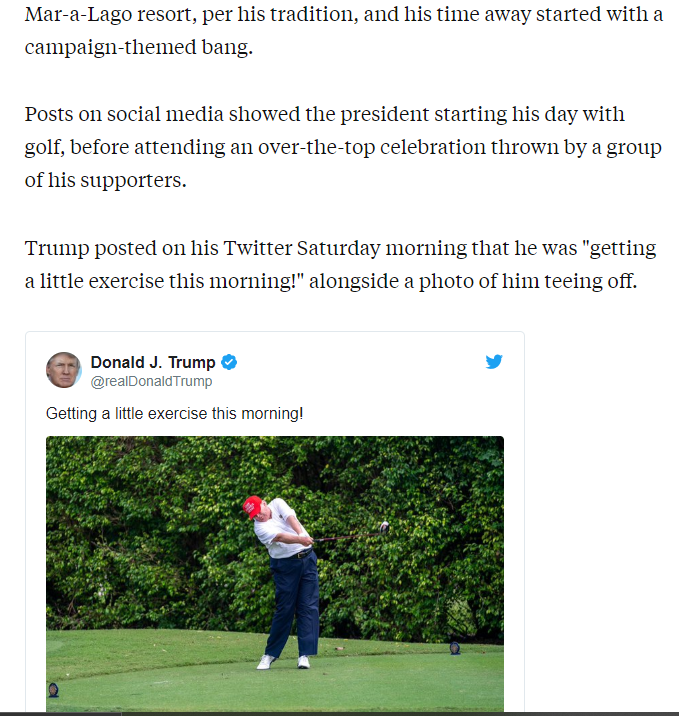The image size is (679, 716).
Task: Click the blue verified checkmark badge
Action: click(229, 362)
